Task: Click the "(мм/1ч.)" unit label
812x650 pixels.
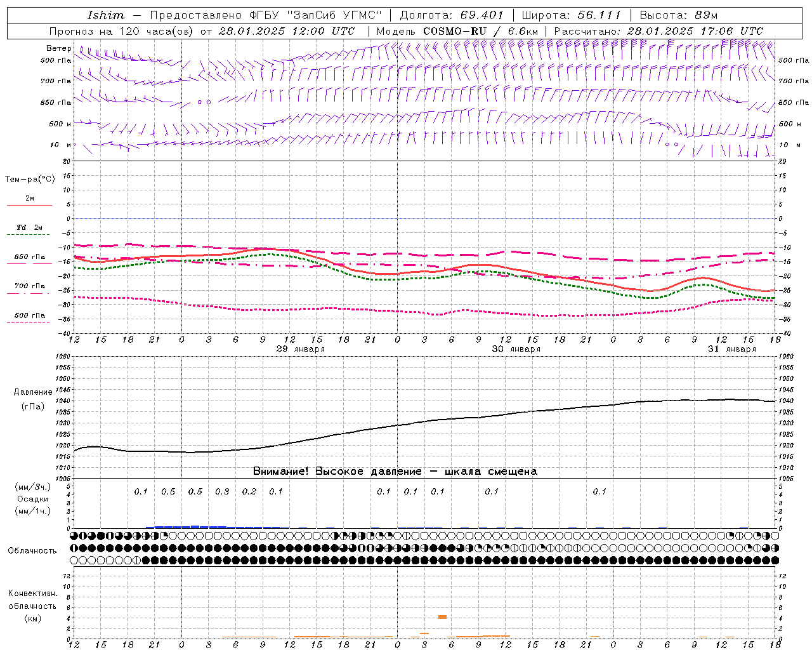Action: click(33, 511)
